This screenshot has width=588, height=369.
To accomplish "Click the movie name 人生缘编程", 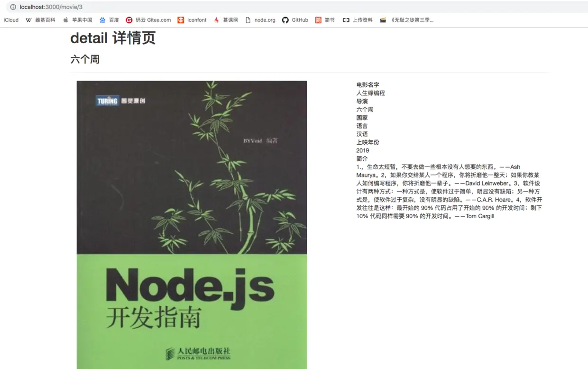I will [x=371, y=93].
